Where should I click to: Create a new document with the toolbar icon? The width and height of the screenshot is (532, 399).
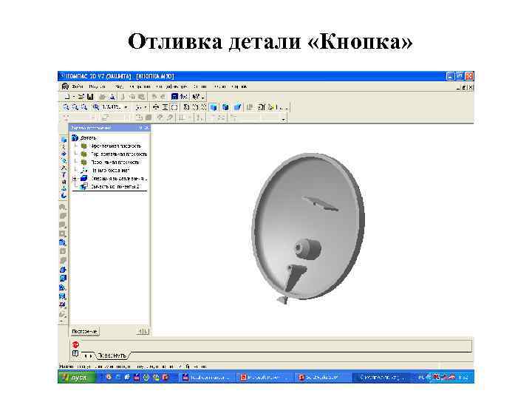67,97
